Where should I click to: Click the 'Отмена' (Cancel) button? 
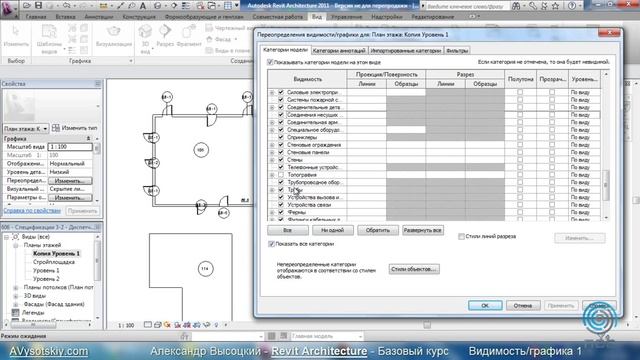pyautogui.click(x=523, y=305)
